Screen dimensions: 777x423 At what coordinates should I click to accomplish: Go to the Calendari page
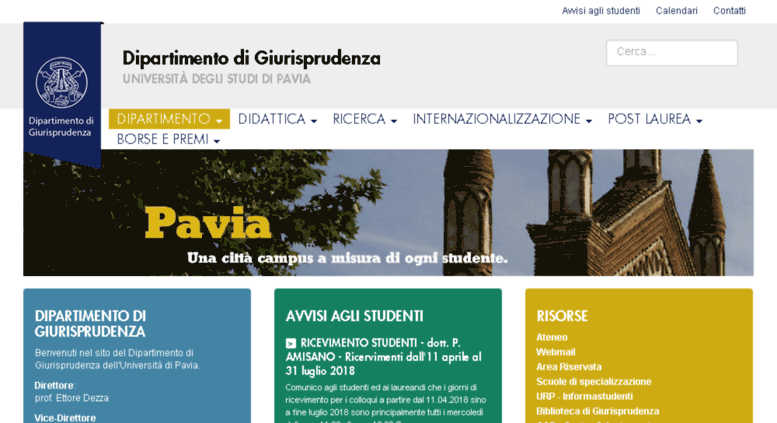pos(676,10)
